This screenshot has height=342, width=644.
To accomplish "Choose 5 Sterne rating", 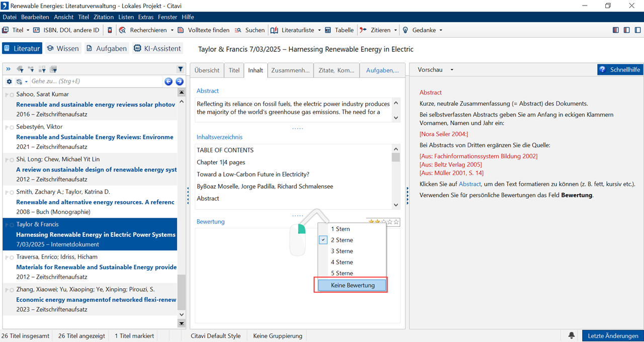I will [x=342, y=273].
